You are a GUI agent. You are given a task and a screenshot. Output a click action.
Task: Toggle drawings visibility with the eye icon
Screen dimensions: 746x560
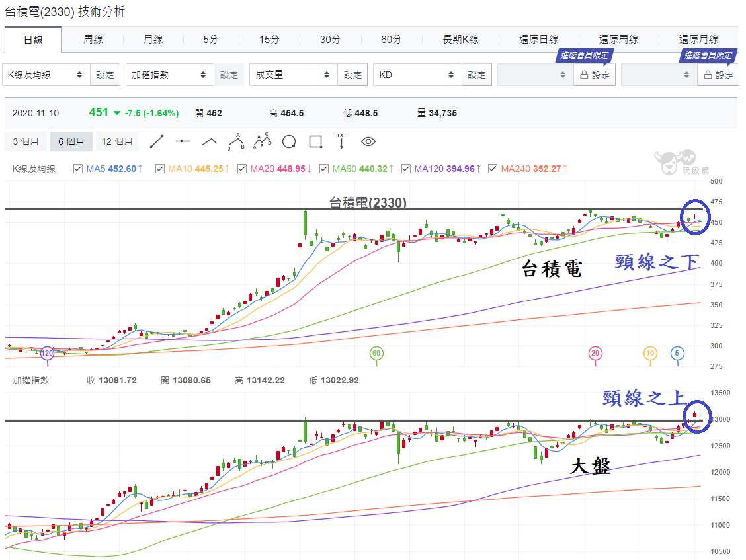[368, 141]
